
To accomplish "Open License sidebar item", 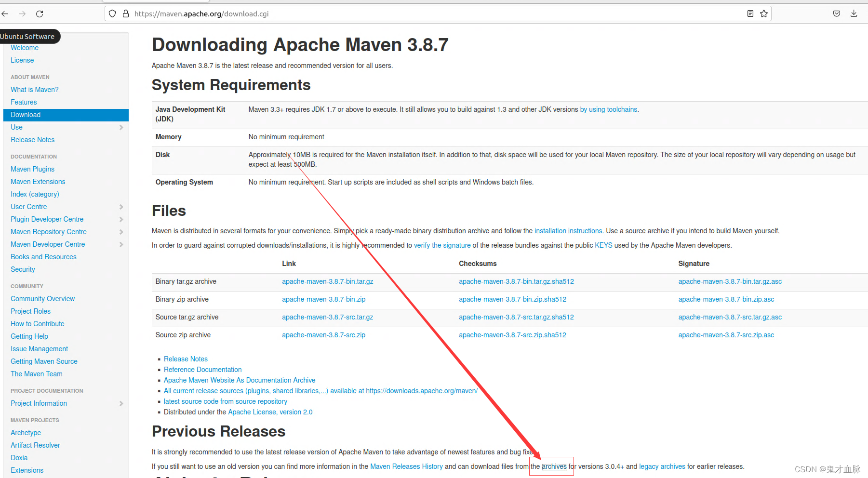I will coord(22,60).
